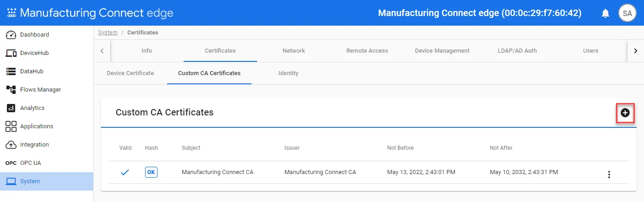644x202 pixels.
Task: Click the Not After column header
Action: pyautogui.click(x=501, y=148)
